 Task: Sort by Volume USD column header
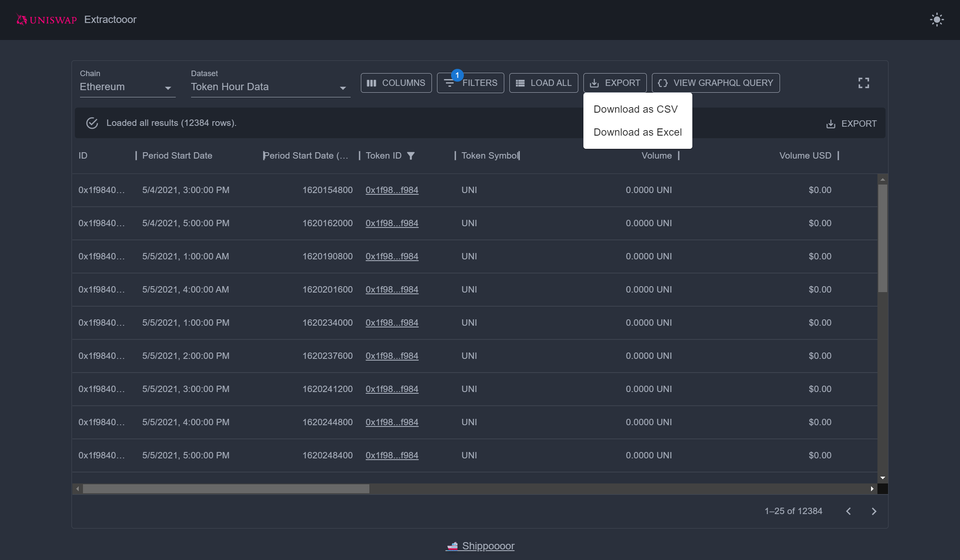point(805,156)
